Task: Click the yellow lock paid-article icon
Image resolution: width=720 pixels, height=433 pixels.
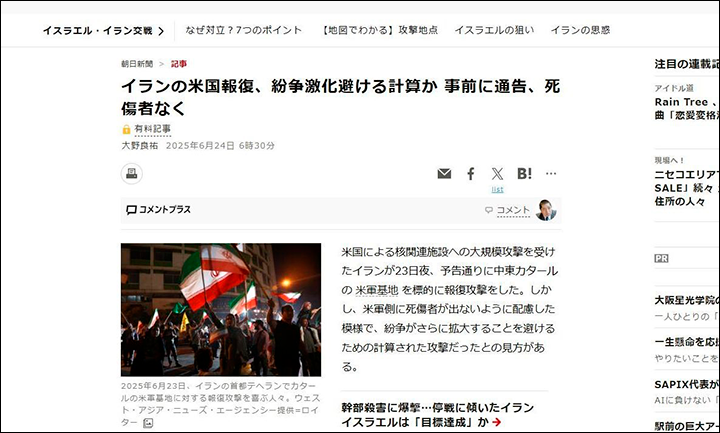Action: pos(126,130)
